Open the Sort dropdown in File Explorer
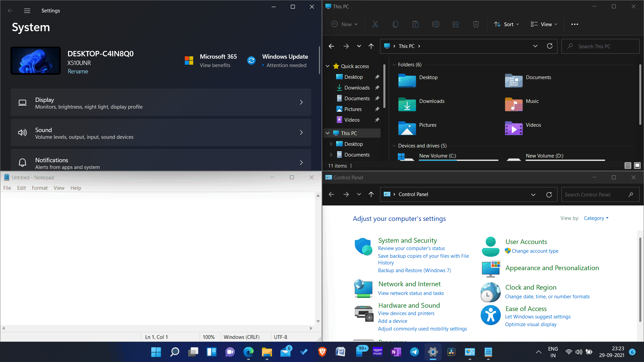Screen dimensions: 644x362 click(506, 24)
